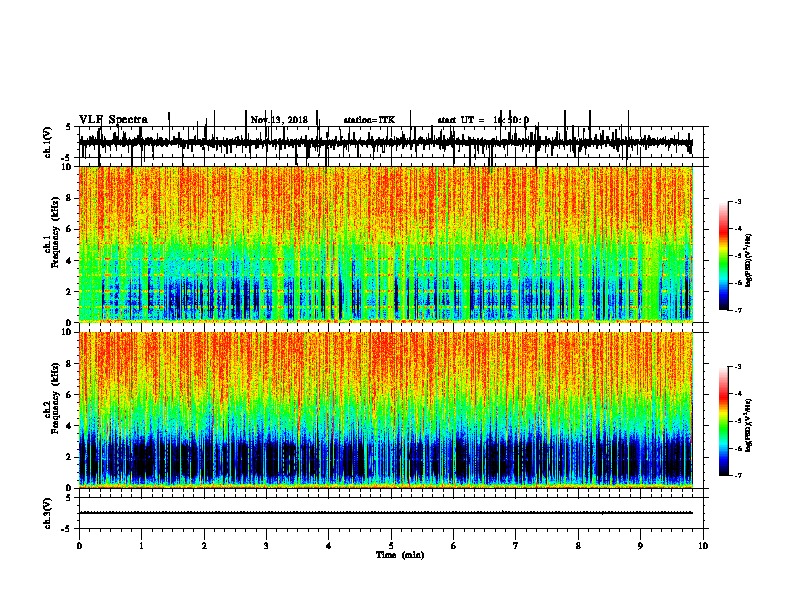This screenshot has width=792, height=612.
Task: Select the date label "Nov.13, 2018"
Action: pos(279,120)
